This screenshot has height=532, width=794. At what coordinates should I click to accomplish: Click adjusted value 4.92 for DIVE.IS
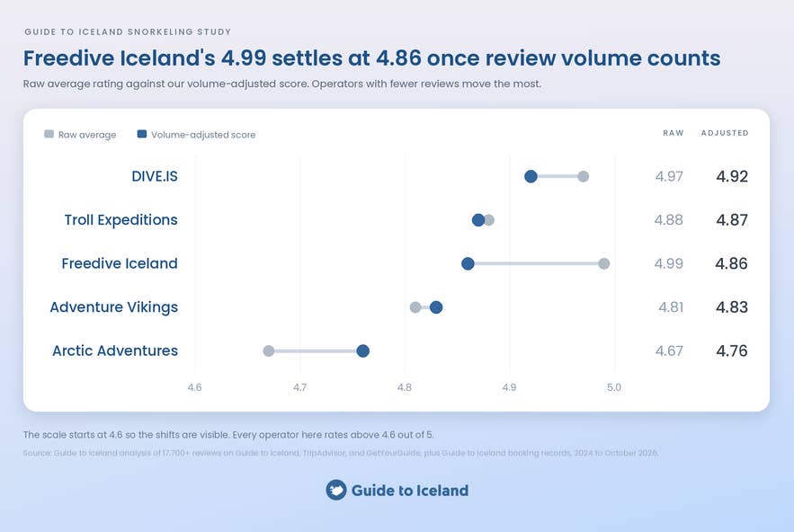732,177
